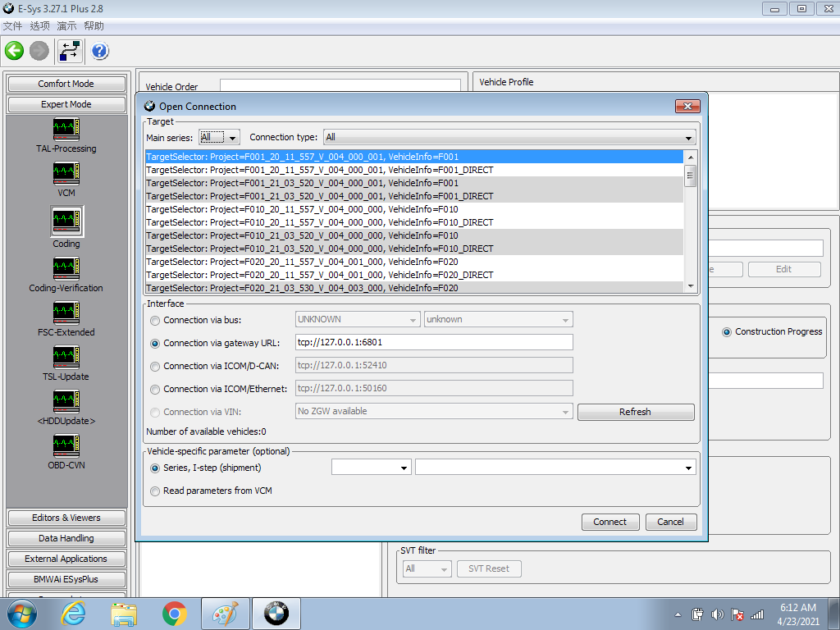Open FSC-Extended module icon
840x630 pixels.
tap(66, 313)
